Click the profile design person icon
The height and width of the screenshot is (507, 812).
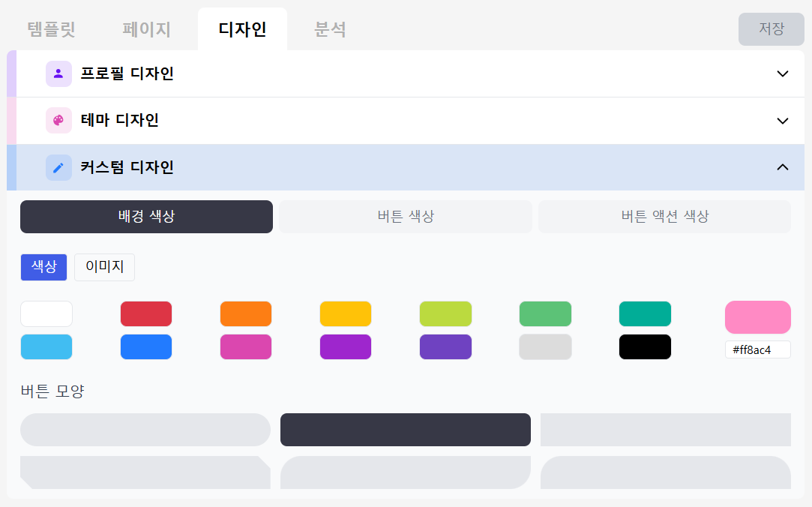point(58,73)
